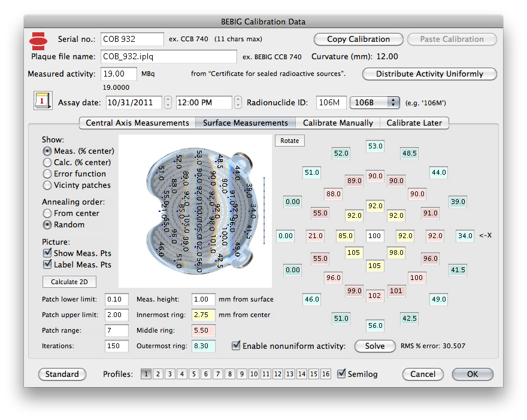
Task: Click the Rotate button
Action: click(290, 141)
